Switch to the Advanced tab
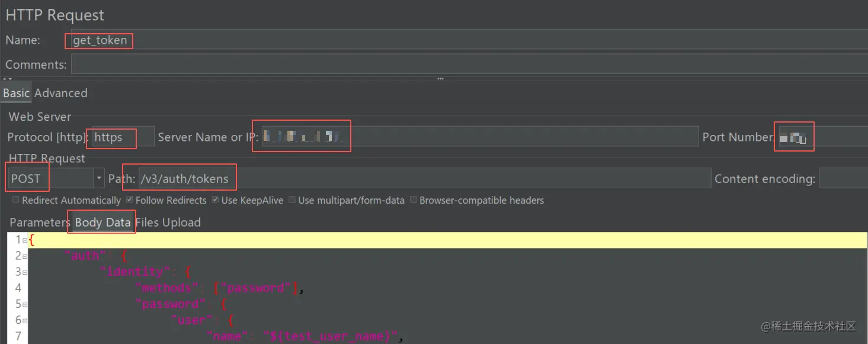The height and width of the screenshot is (344, 868). (x=60, y=93)
